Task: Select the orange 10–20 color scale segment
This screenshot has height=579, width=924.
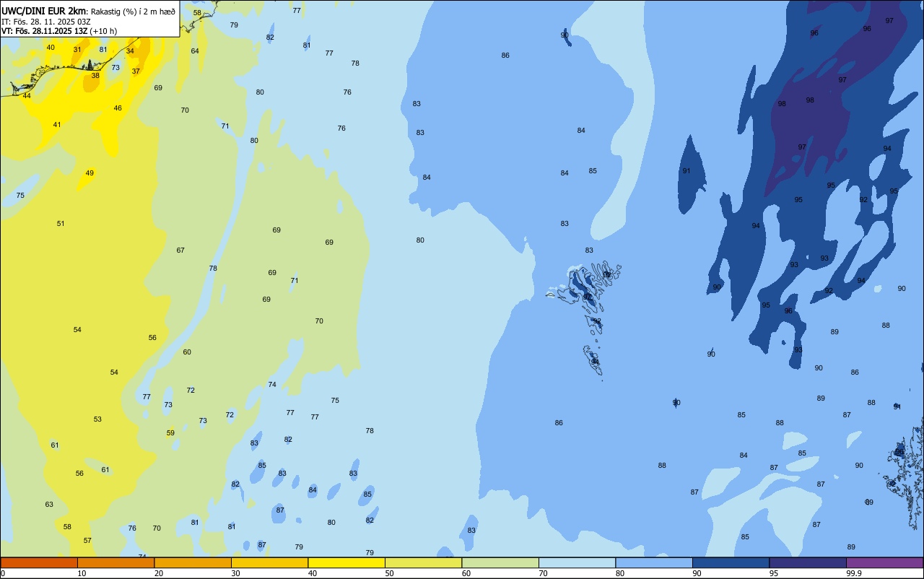Action: 115,562
